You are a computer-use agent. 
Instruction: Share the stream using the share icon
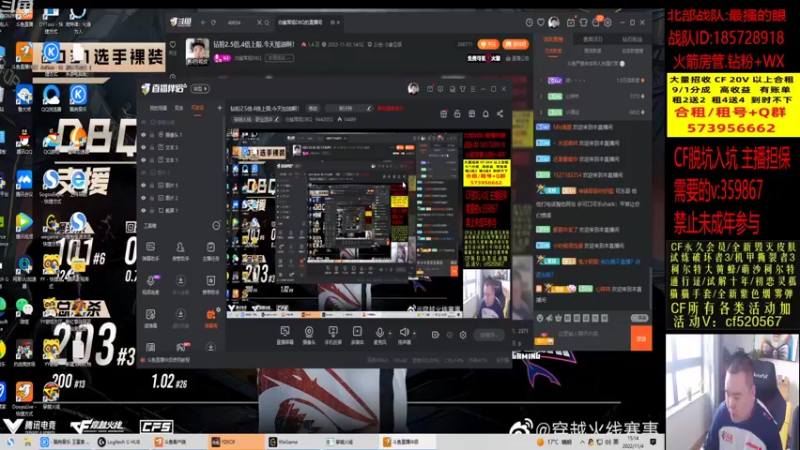500,114
